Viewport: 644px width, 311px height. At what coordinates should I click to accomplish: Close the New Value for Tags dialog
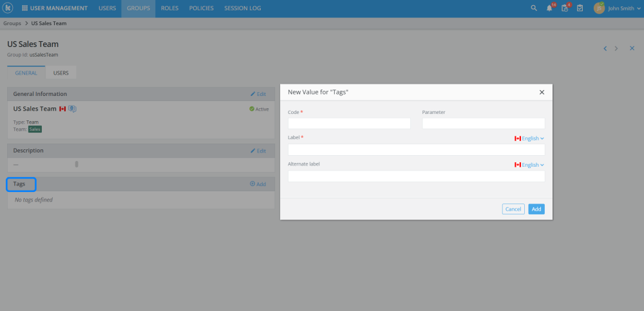[542, 93]
